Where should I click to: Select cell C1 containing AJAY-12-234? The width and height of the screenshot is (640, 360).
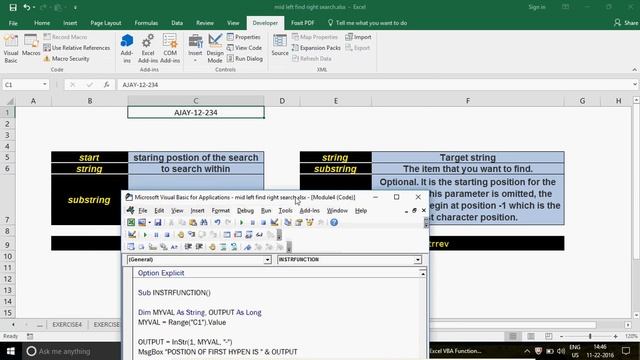pyautogui.click(x=196, y=112)
